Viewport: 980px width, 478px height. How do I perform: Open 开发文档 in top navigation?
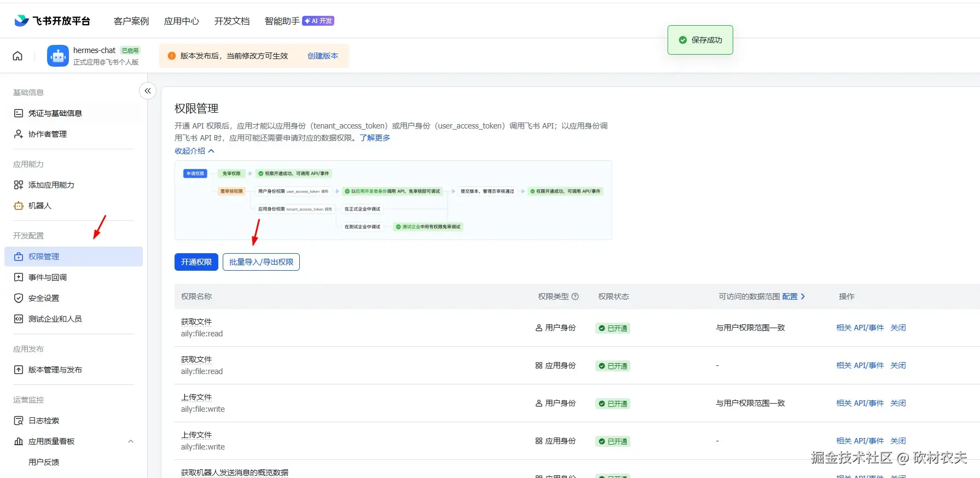coord(232,21)
